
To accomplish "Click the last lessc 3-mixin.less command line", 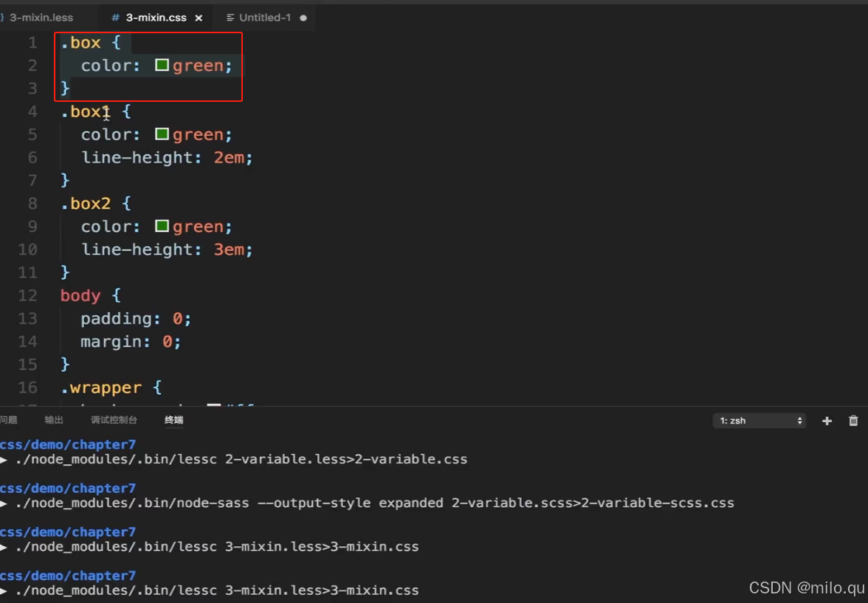I will click(x=217, y=590).
